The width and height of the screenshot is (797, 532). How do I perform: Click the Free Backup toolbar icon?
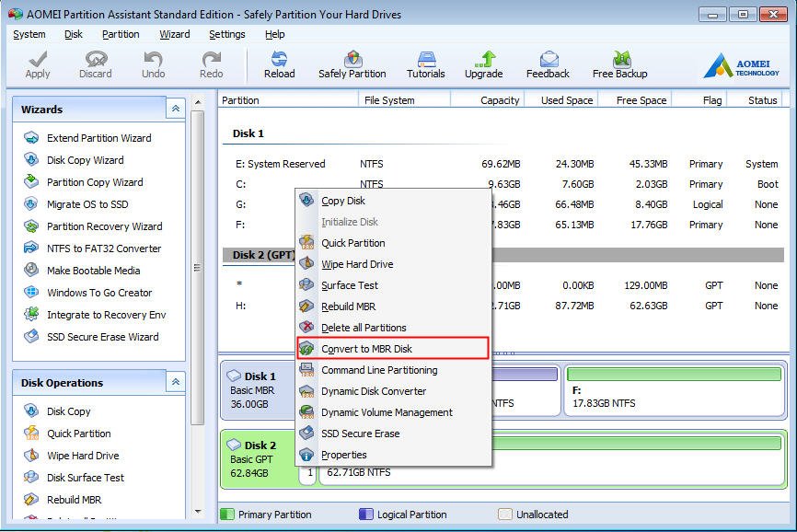coord(619,64)
